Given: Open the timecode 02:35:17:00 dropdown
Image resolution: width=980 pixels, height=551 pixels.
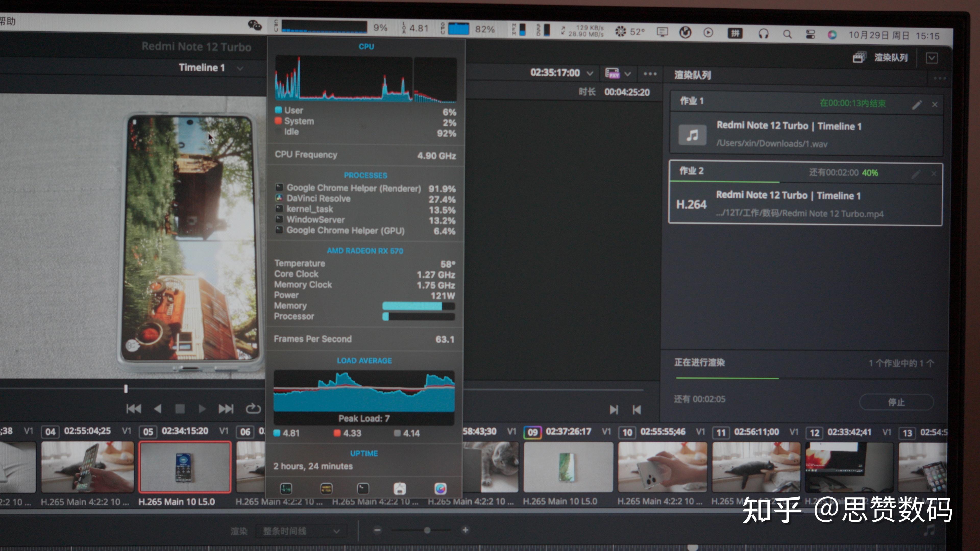Looking at the screenshot, I should [x=590, y=73].
